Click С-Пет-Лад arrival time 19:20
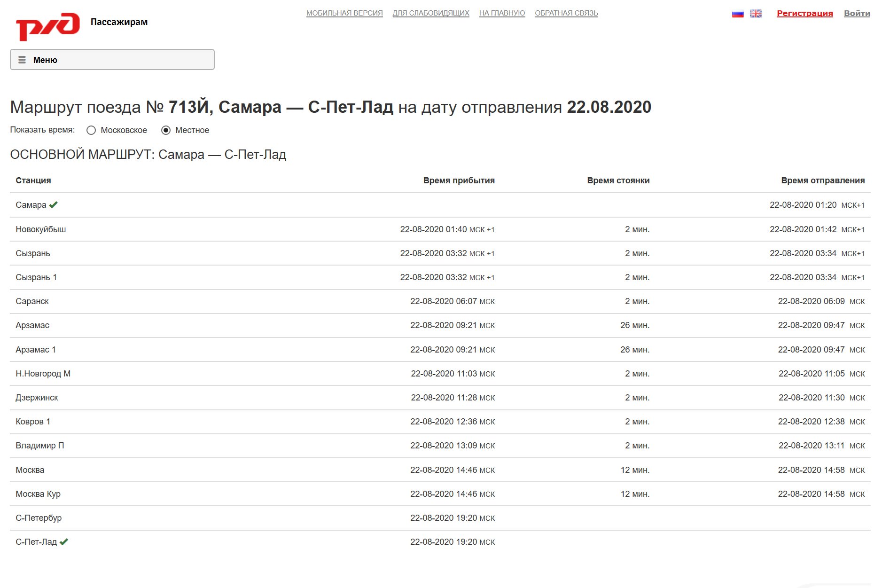Image resolution: width=882 pixels, height=588 pixels. tap(453, 542)
